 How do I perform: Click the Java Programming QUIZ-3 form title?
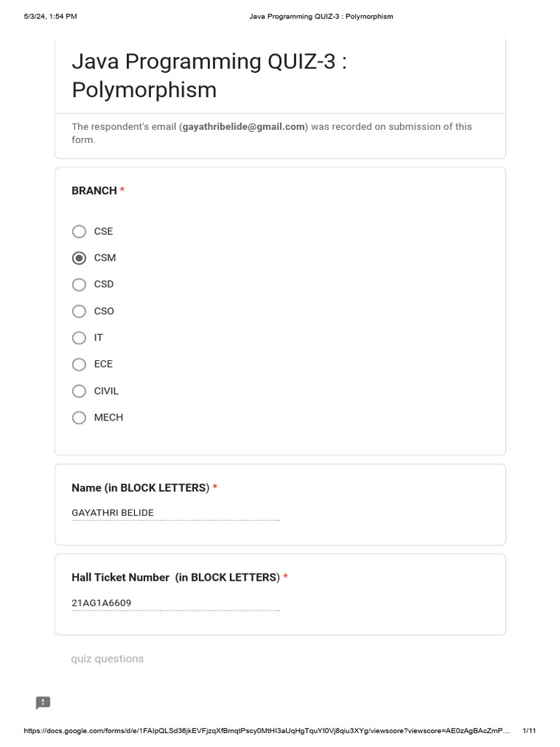pos(209,76)
